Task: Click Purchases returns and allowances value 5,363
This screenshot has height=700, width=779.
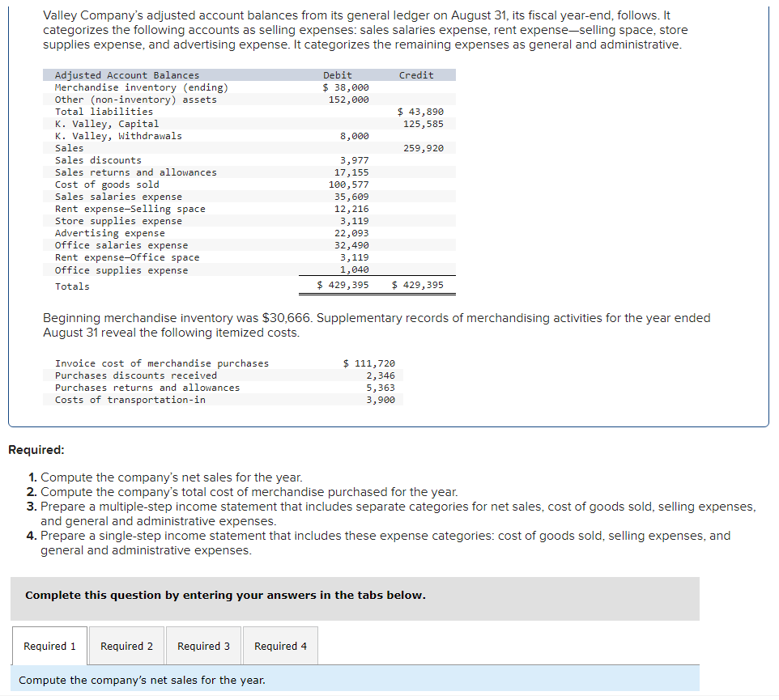Action: click(381, 388)
